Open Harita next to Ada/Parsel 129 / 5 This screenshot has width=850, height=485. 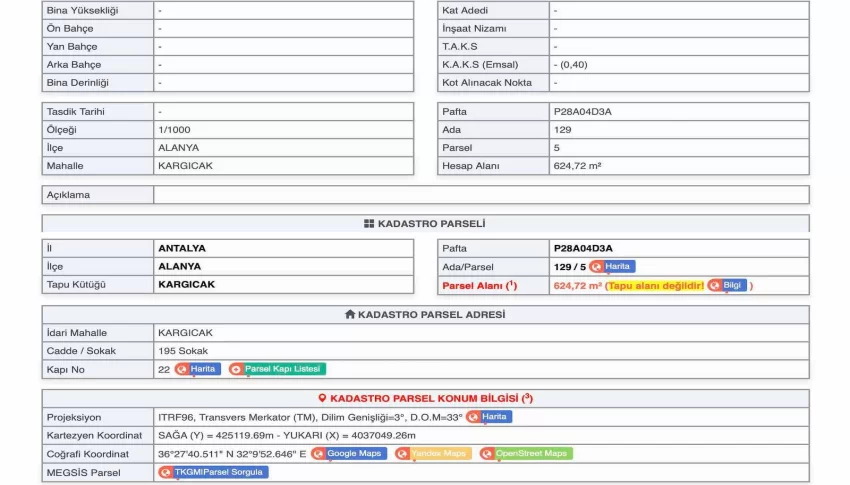click(612, 267)
